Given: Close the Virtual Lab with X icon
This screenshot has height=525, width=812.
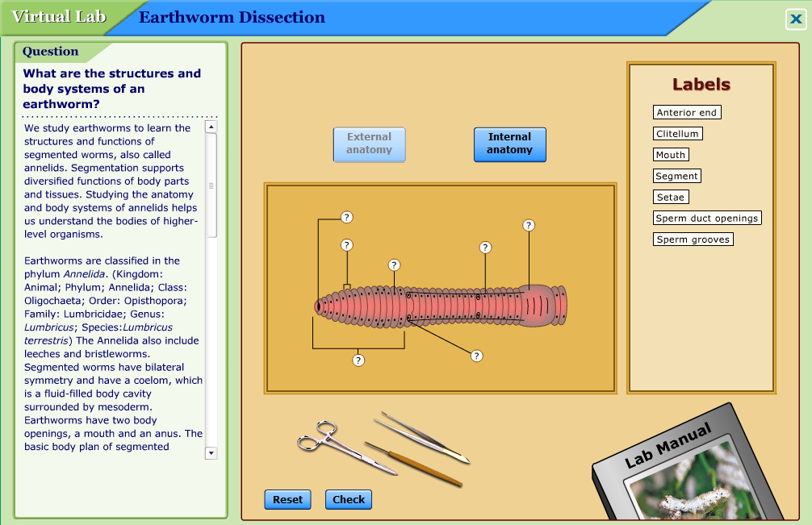Looking at the screenshot, I should pyautogui.click(x=795, y=19).
